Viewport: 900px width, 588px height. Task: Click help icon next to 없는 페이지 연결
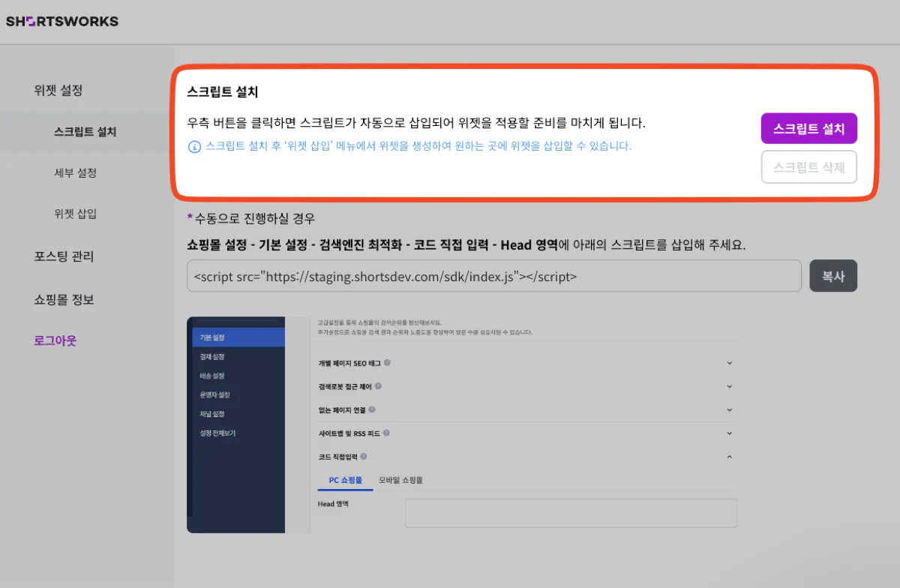372,410
